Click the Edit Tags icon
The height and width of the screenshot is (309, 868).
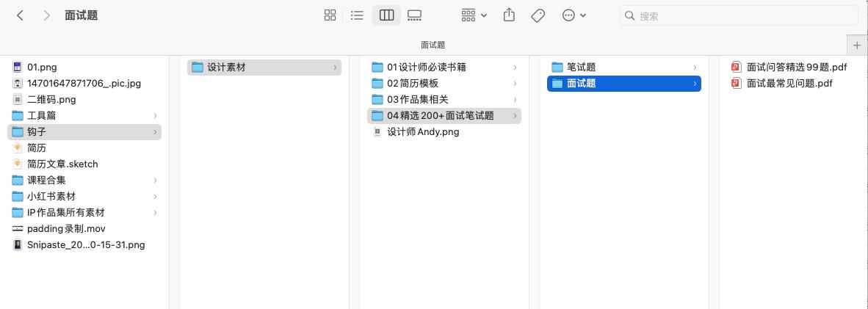coord(538,15)
